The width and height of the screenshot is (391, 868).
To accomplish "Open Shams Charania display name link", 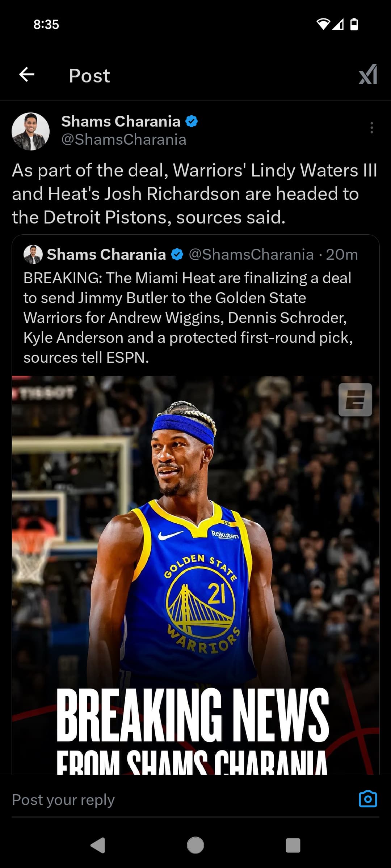I will pos(121,122).
